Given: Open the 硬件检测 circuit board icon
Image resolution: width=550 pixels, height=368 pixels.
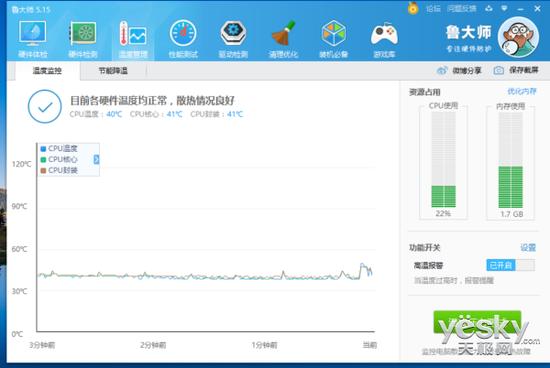Looking at the screenshot, I should [83, 39].
